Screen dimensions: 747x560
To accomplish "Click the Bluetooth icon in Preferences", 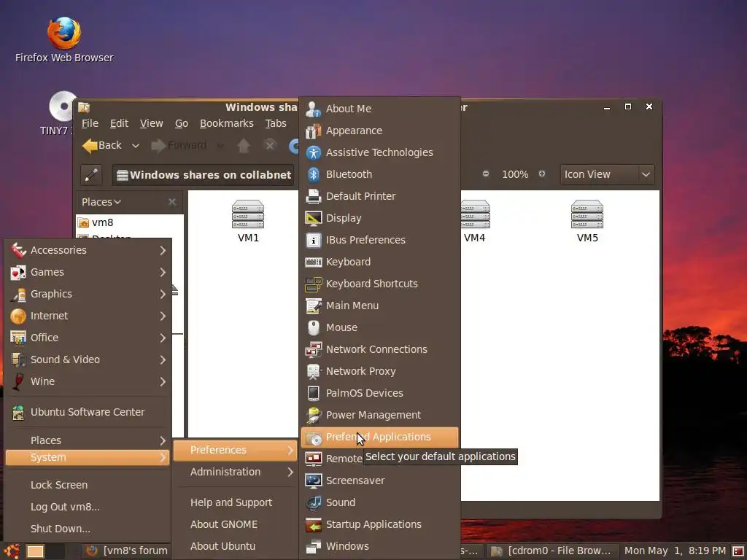I will pyautogui.click(x=313, y=175).
